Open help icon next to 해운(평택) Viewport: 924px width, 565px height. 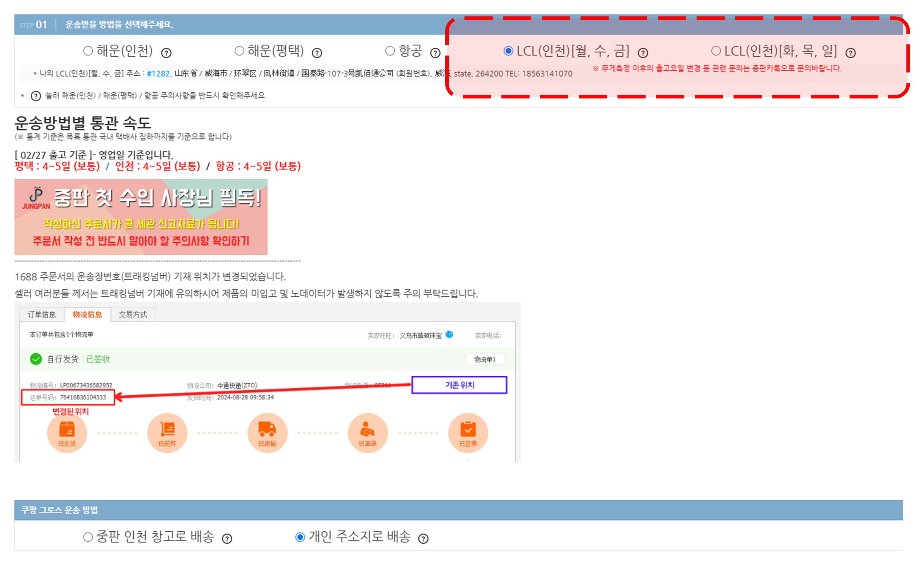317,53
